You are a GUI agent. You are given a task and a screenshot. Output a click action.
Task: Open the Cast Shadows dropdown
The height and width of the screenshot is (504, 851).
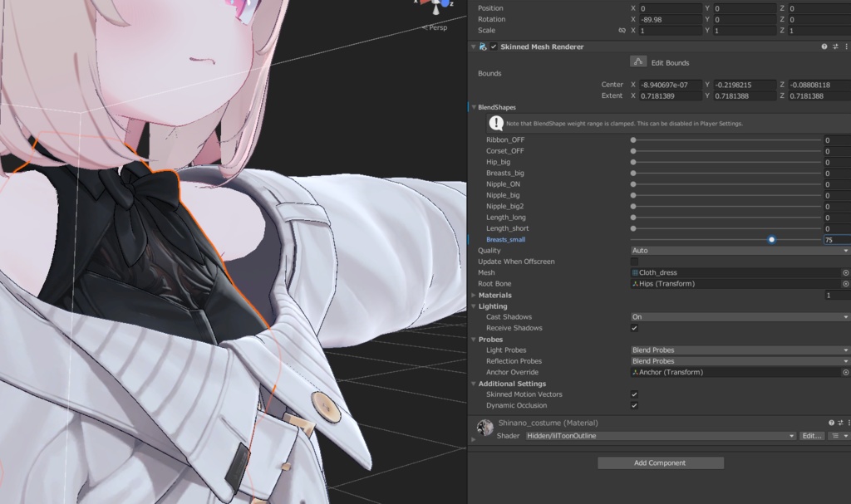pyautogui.click(x=740, y=317)
